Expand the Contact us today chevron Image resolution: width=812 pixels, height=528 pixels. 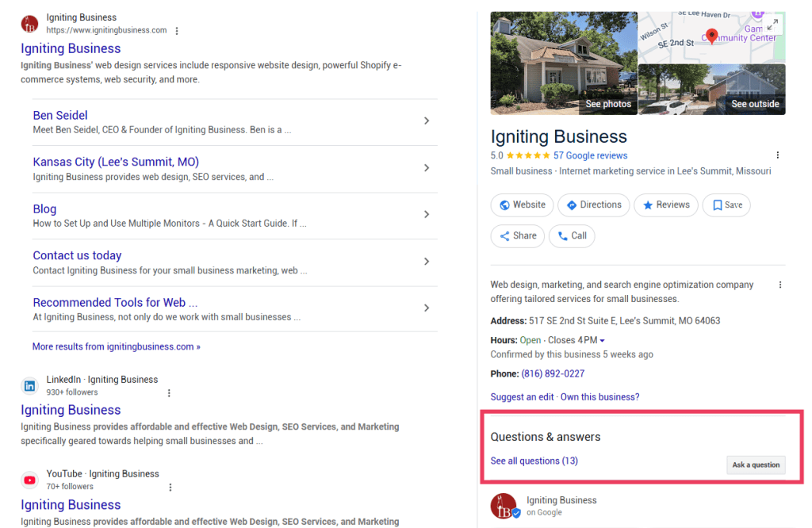(427, 262)
